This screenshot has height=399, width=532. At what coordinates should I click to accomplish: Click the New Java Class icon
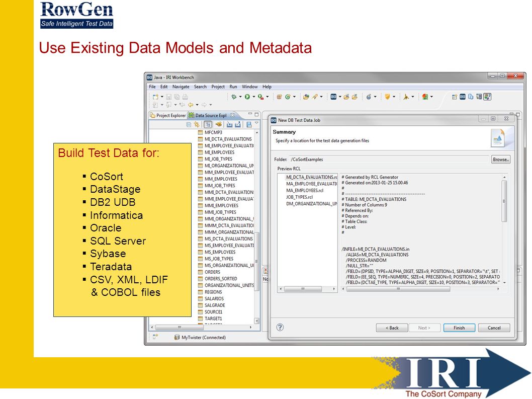coord(288,97)
